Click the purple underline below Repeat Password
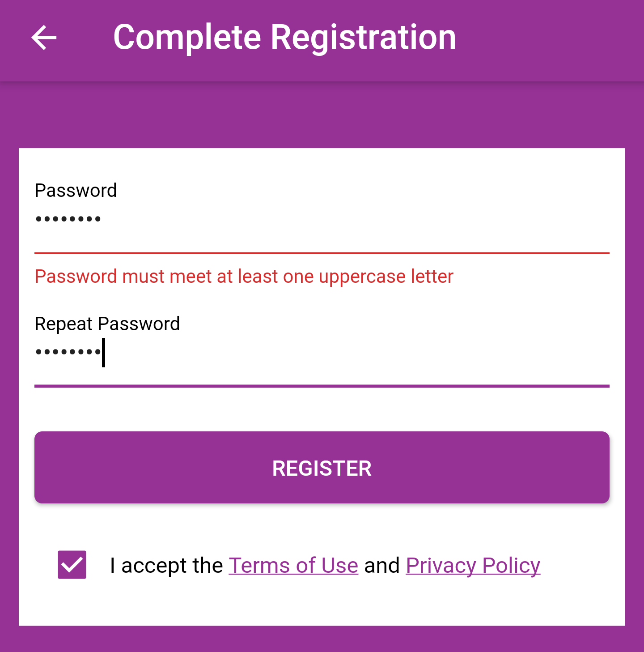This screenshot has height=652, width=644. pos(322,386)
